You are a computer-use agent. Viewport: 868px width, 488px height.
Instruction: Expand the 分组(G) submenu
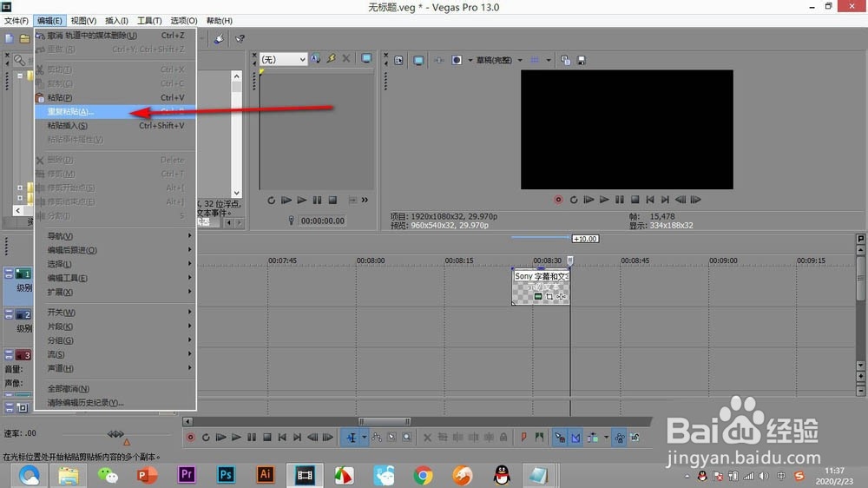click(x=115, y=340)
